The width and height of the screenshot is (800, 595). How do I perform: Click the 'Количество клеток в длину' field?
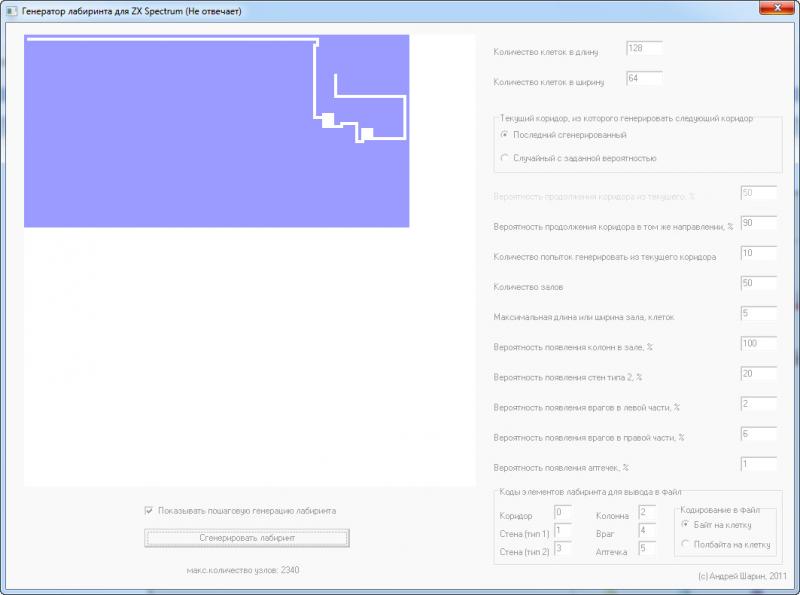coord(643,48)
